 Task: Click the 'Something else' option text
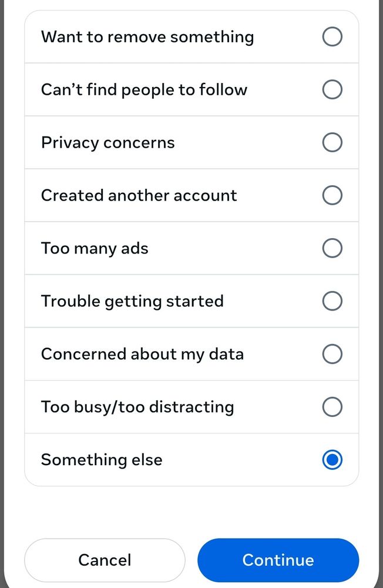[102, 460]
